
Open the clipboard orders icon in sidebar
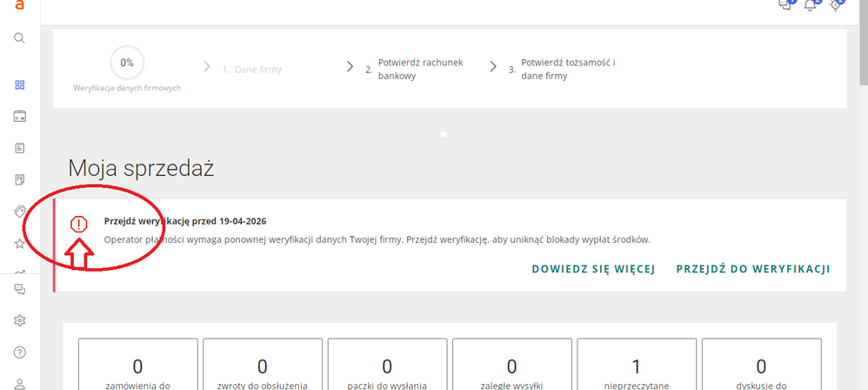tap(19, 148)
